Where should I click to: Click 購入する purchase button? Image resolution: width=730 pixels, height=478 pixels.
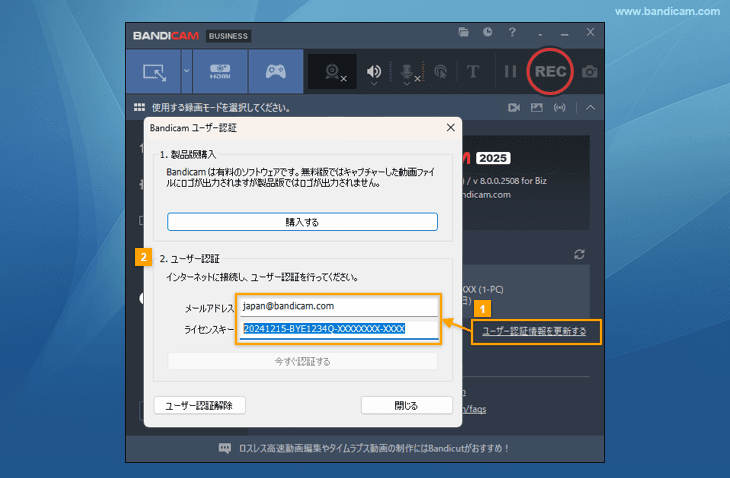point(302,222)
